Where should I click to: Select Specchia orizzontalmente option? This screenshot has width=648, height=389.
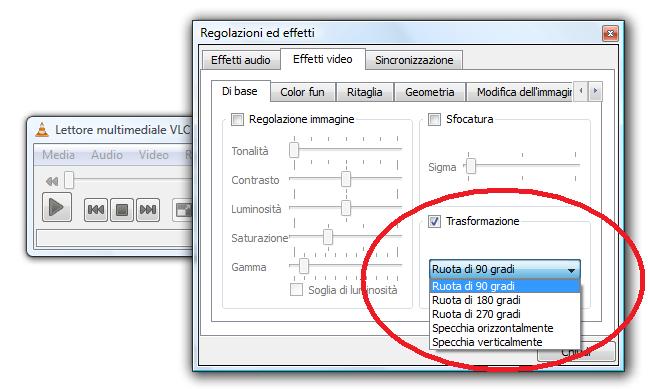(x=505, y=328)
